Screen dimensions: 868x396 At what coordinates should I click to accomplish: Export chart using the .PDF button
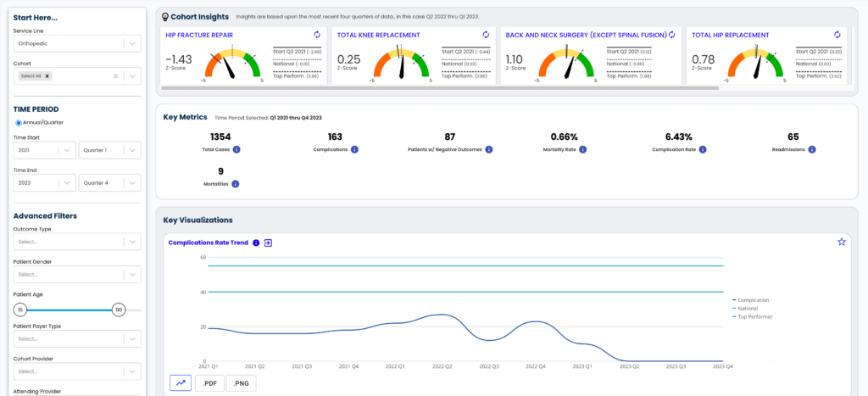pyautogui.click(x=209, y=382)
